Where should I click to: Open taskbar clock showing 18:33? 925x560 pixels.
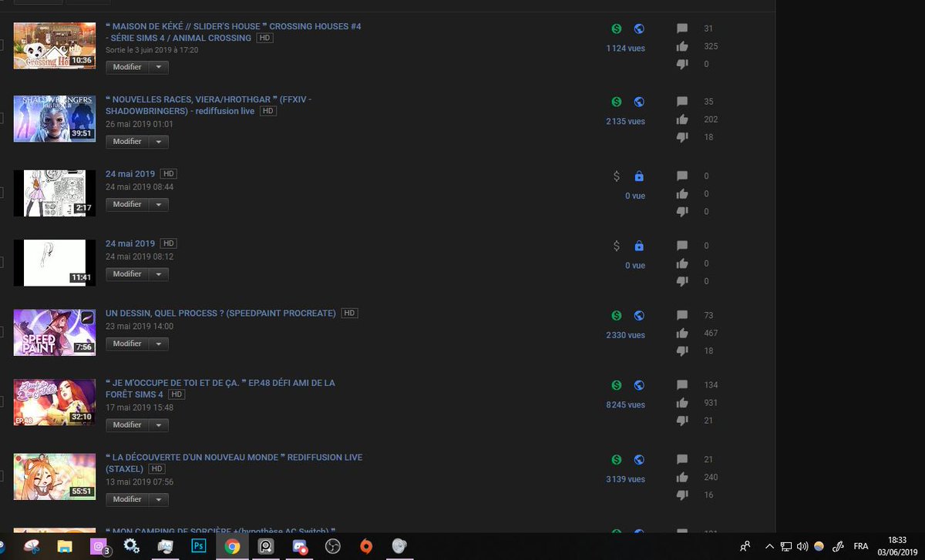click(x=896, y=546)
